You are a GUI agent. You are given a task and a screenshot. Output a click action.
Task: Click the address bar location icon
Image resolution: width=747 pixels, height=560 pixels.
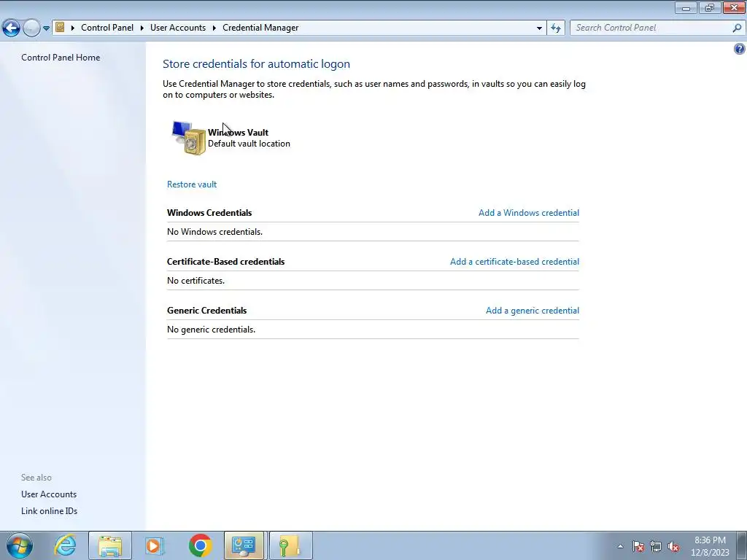[60, 27]
